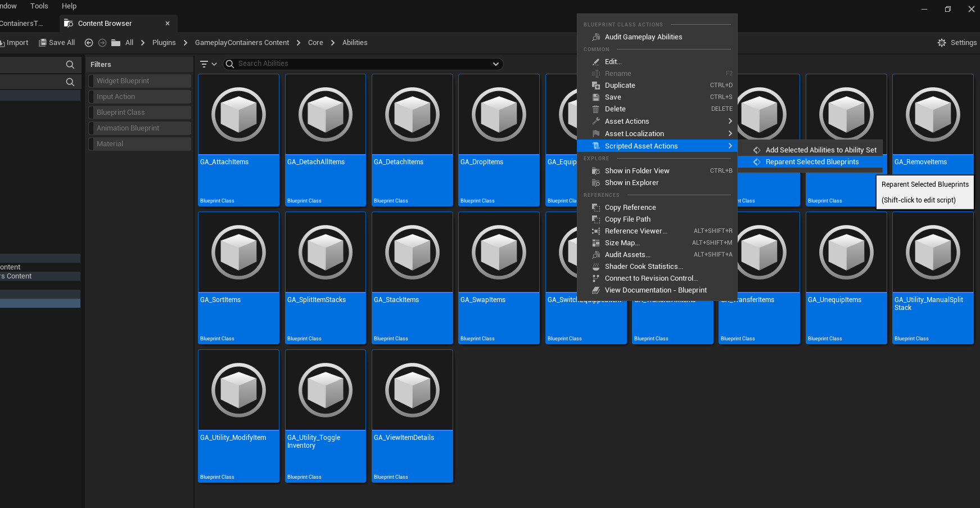The width and height of the screenshot is (980, 508).
Task: Expand Asset Localization submenu
Action: point(657,134)
